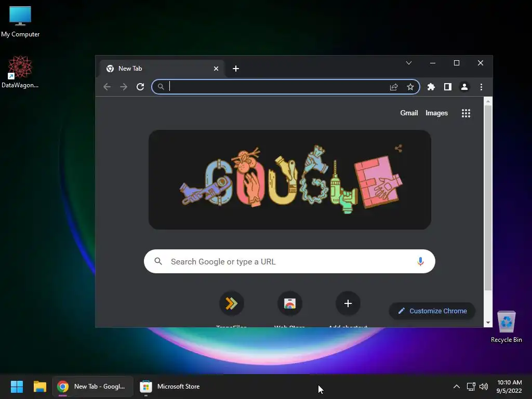This screenshot has height=399, width=532.
Task: Go back with the Chrome back arrow
Action: (x=107, y=87)
